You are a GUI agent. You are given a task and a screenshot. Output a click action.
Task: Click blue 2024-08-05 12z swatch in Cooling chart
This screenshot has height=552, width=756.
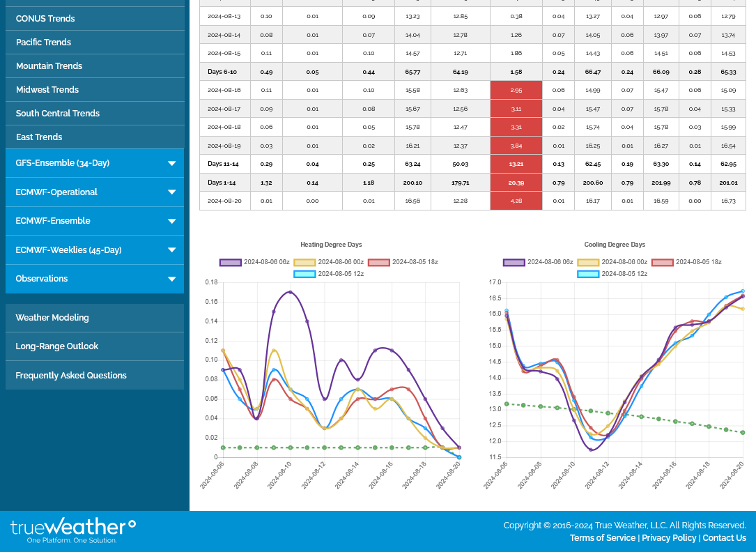click(x=588, y=274)
